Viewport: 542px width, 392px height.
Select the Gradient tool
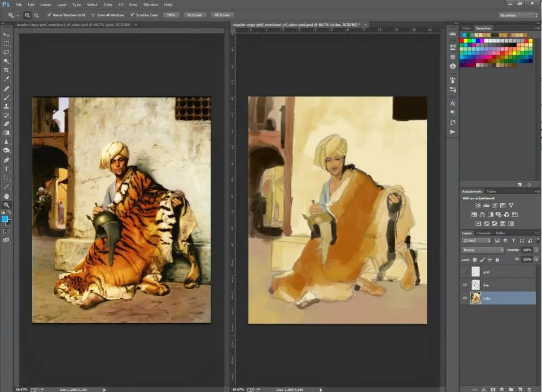[x=6, y=133]
